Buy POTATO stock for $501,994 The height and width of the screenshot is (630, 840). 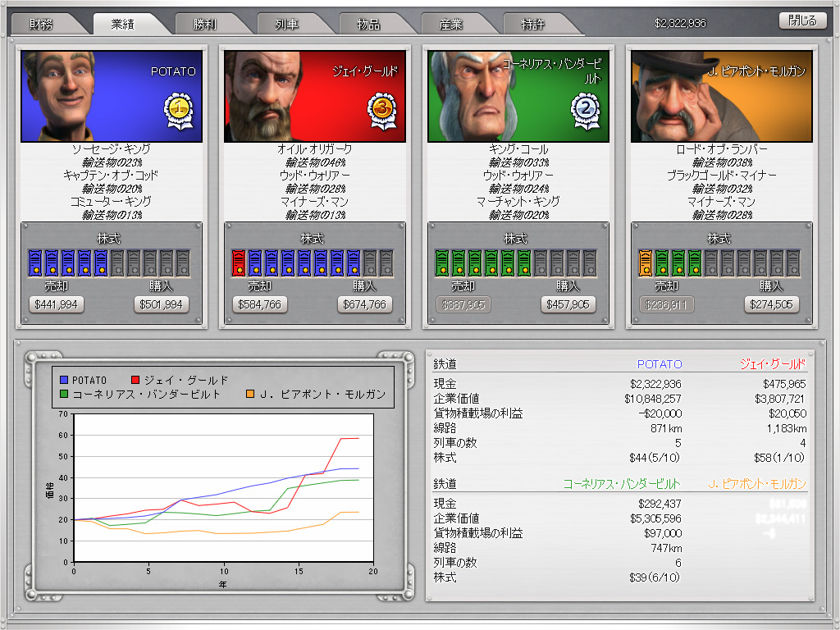click(x=162, y=305)
